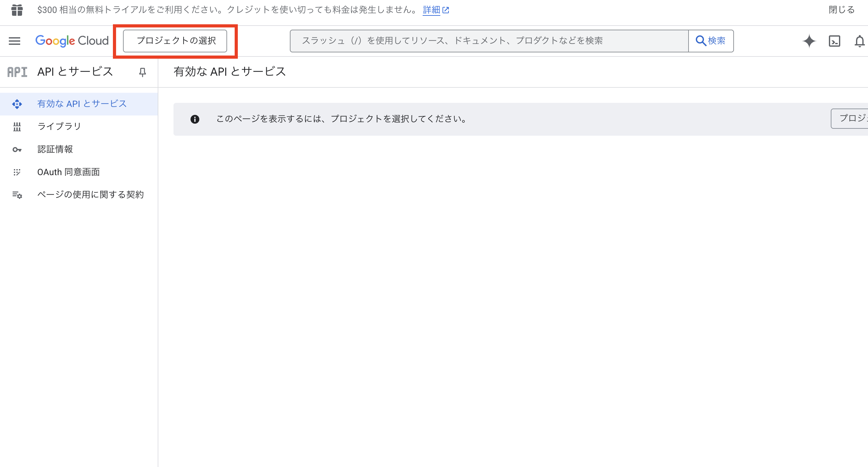Open ページの使用に関する契約 item
Viewport: 868px width, 467px height.
[x=90, y=195]
